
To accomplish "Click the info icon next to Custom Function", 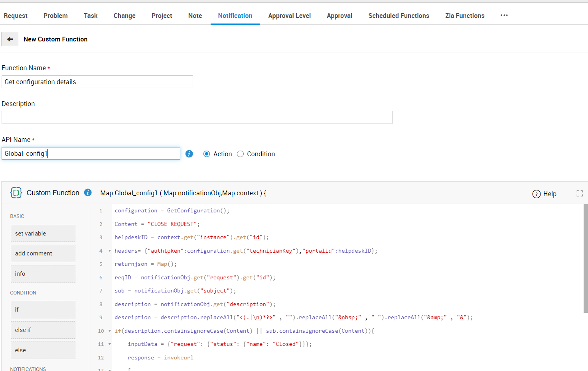I will 88,192.
